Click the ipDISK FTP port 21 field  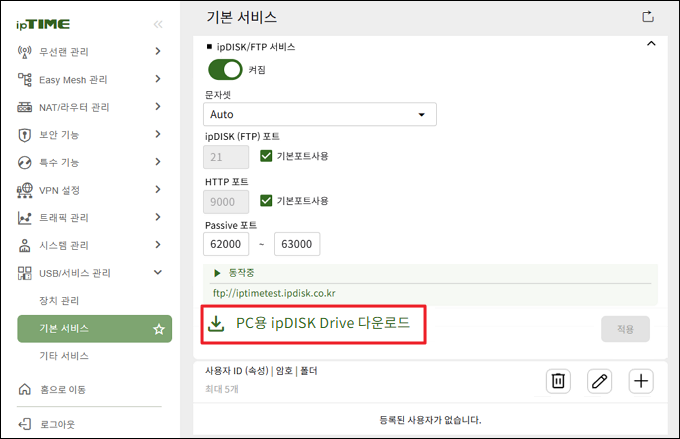coord(226,157)
